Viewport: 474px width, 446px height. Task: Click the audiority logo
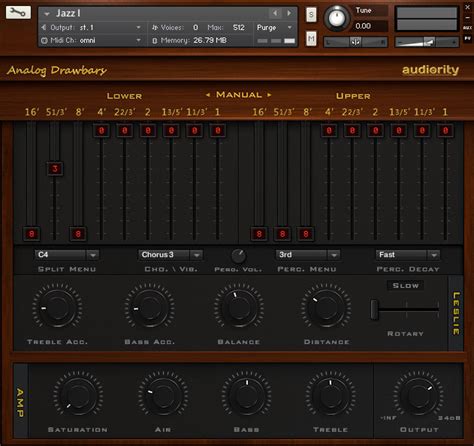click(430, 70)
